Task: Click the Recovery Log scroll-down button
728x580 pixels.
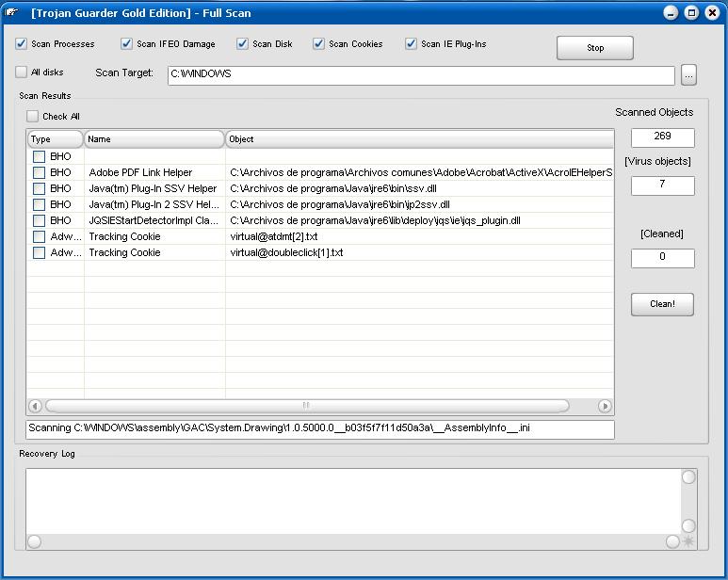Action: pos(688,525)
